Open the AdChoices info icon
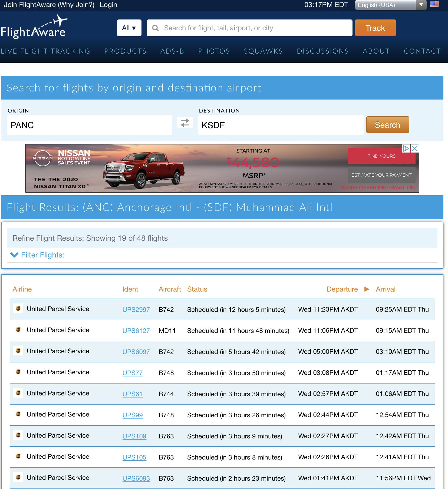The height and width of the screenshot is (489, 448). coord(406,148)
